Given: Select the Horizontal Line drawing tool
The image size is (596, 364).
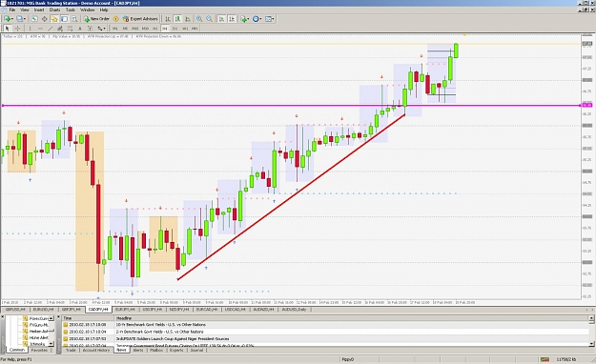Looking at the screenshot, I should [x=40, y=29].
